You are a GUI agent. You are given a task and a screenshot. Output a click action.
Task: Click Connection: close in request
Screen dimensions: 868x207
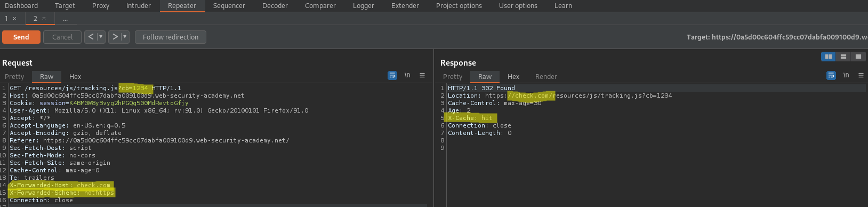tap(41, 200)
